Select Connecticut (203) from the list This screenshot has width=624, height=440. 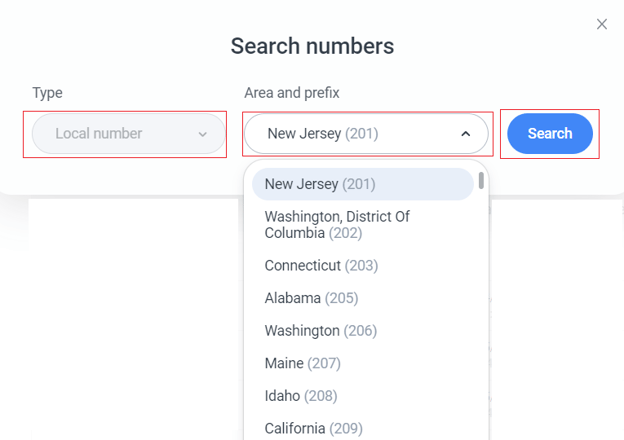click(321, 266)
